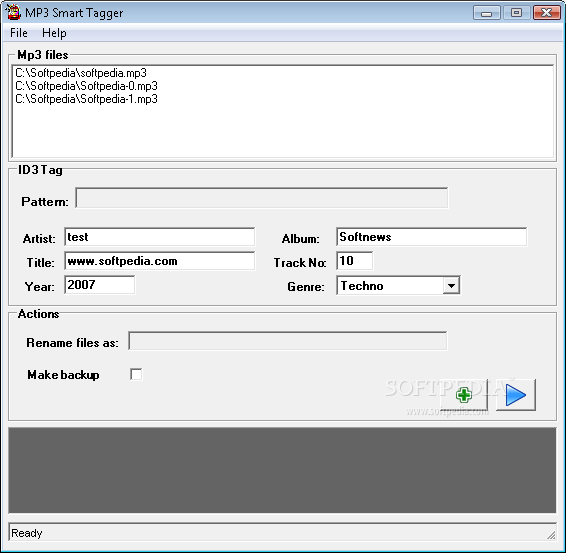Screen dimensions: 566x553
Task: Click the Year field showing 2007
Action: pos(100,285)
